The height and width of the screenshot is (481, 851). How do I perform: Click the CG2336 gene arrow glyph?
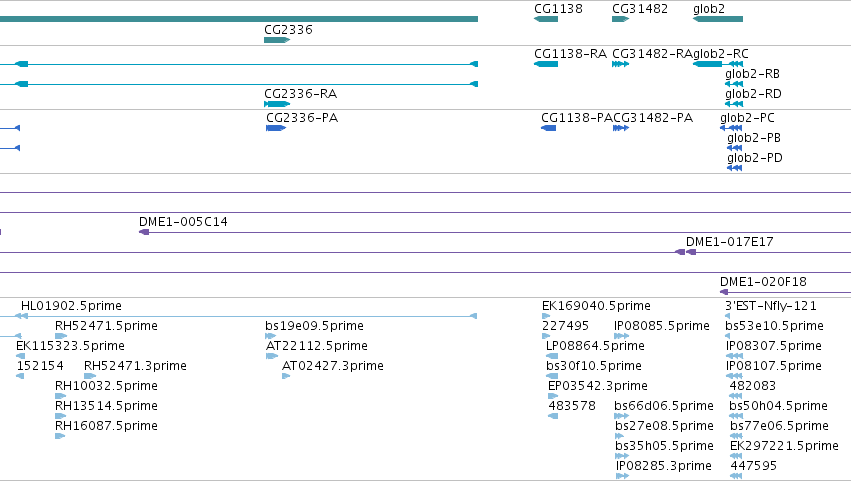click(x=277, y=40)
